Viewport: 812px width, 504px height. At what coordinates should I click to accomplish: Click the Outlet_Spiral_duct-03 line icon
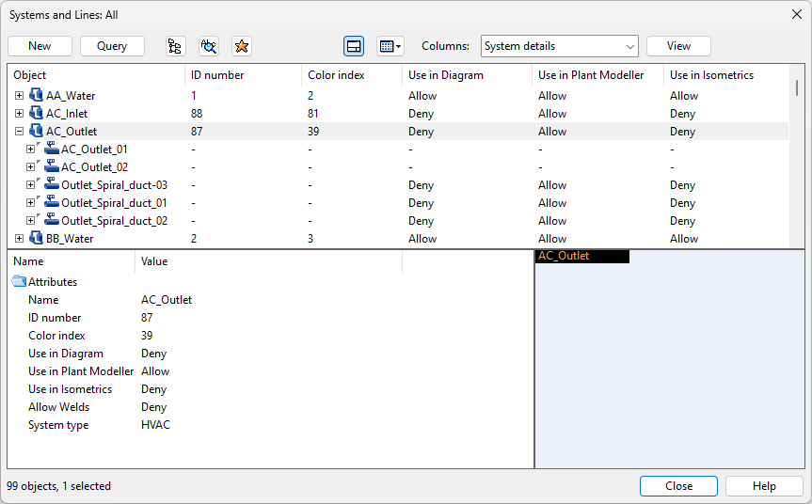point(52,184)
